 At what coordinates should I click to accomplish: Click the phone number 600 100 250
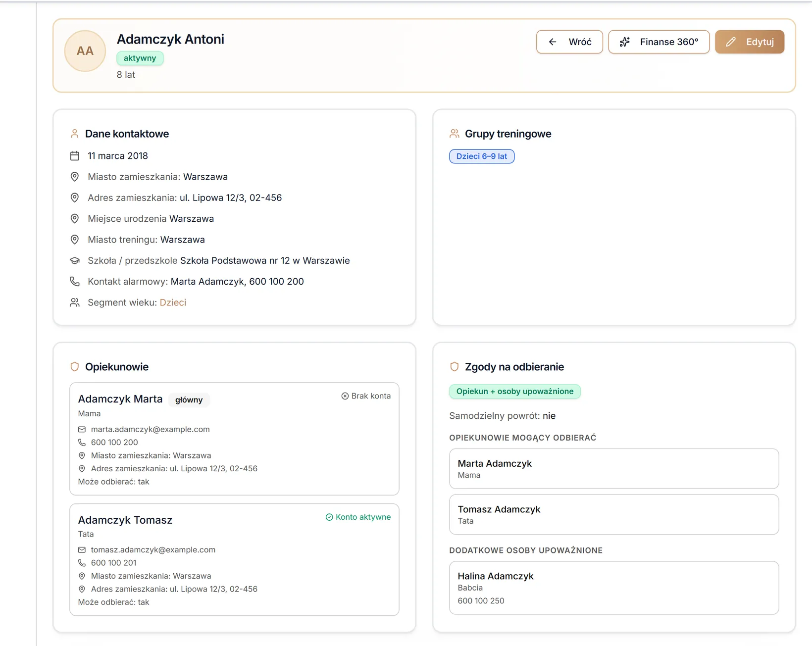(481, 601)
